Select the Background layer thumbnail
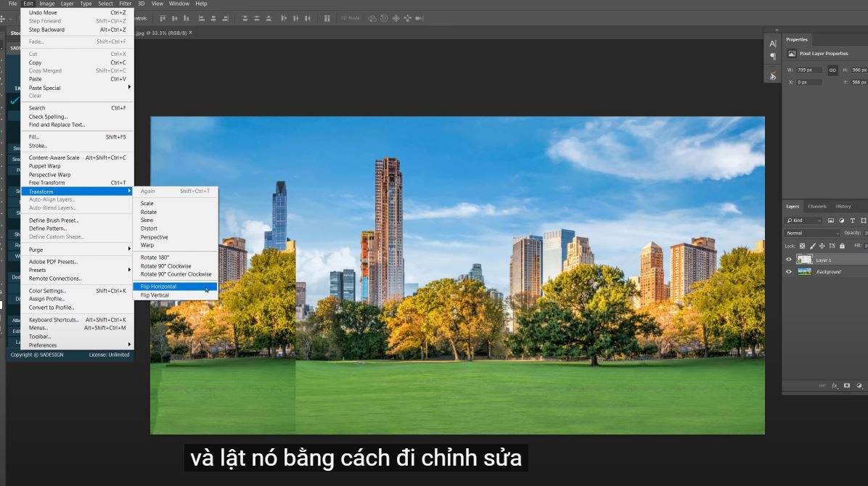 click(804, 272)
